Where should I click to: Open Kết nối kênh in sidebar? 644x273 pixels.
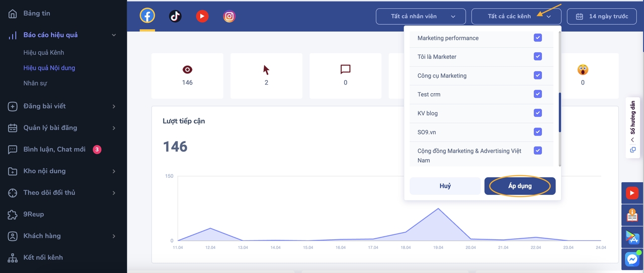coord(43,257)
